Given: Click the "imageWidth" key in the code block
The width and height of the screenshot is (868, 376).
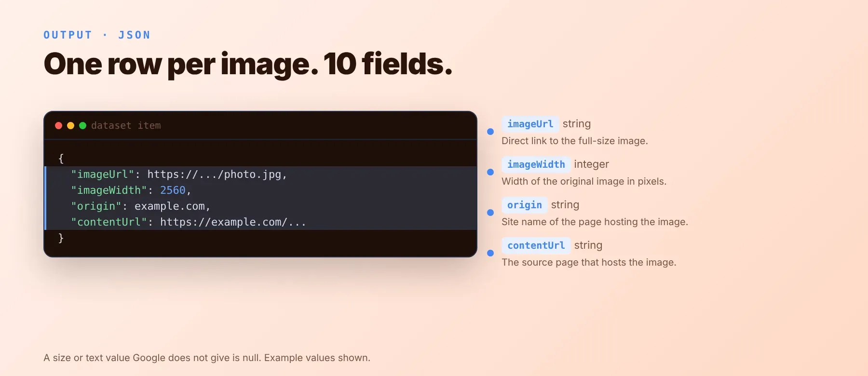Looking at the screenshot, I should 108,190.
